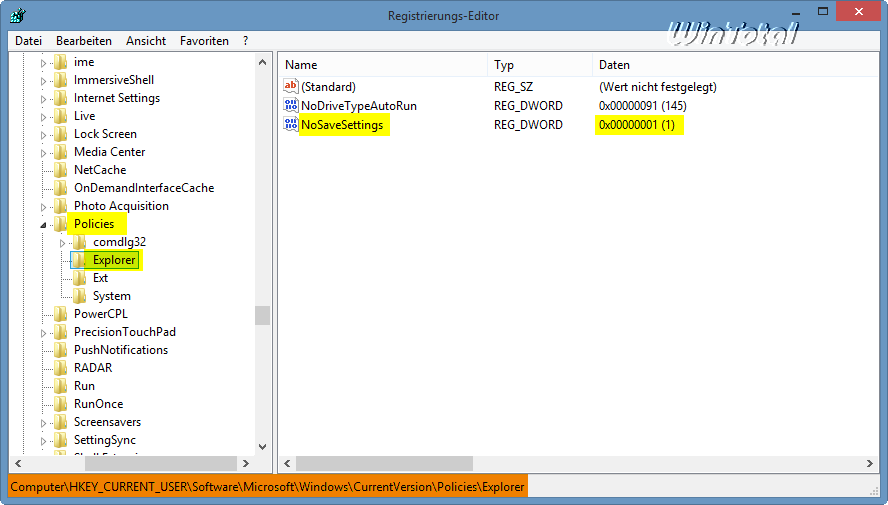Select the NoSaveSettings value name
Screen dimensions: 888x505
click(x=342, y=125)
